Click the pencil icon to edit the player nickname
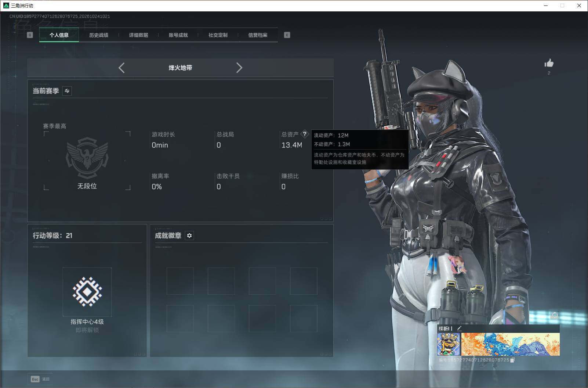Viewport: 588px width, 388px height. pyautogui.click(x=459, y=328)
